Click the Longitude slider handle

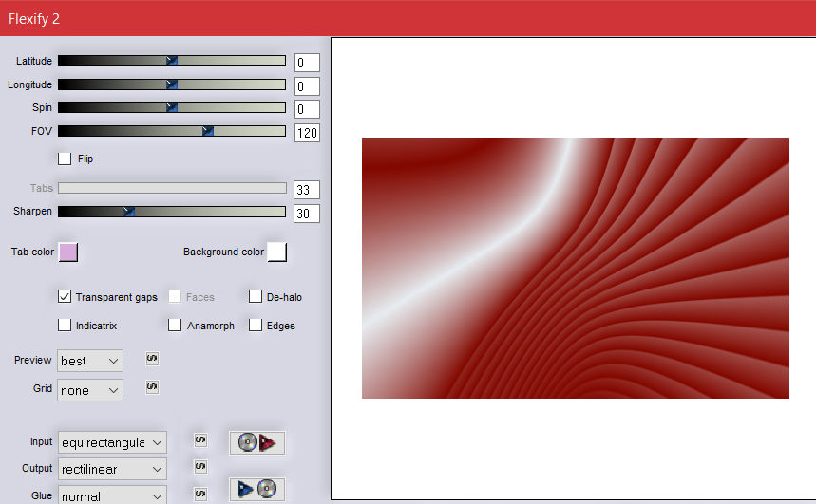tap(172, 84)
